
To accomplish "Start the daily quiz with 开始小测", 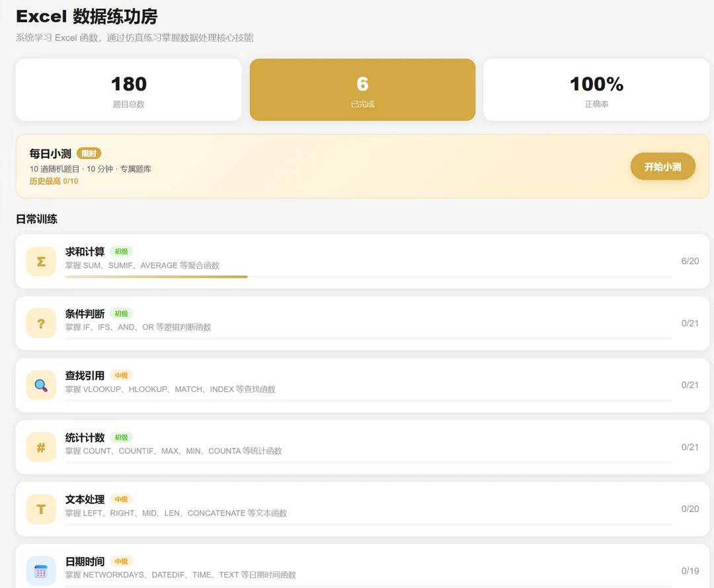I will point(662,166).
